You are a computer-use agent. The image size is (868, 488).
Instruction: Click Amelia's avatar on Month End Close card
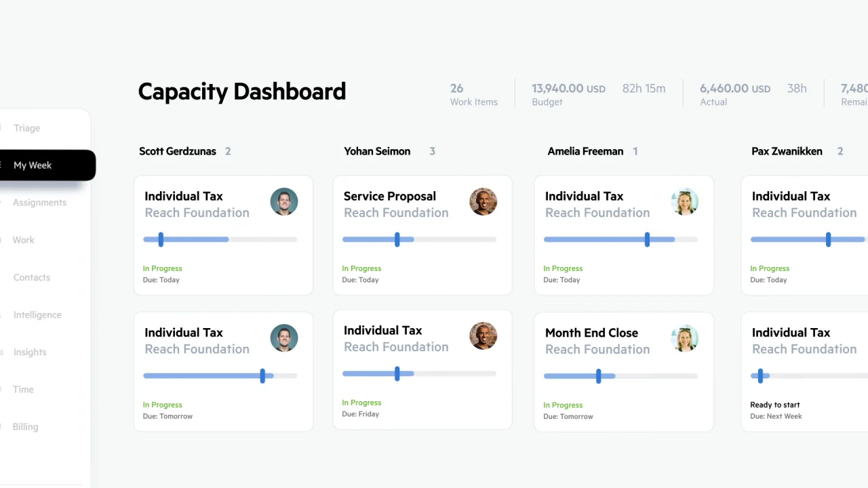point(685,338)
